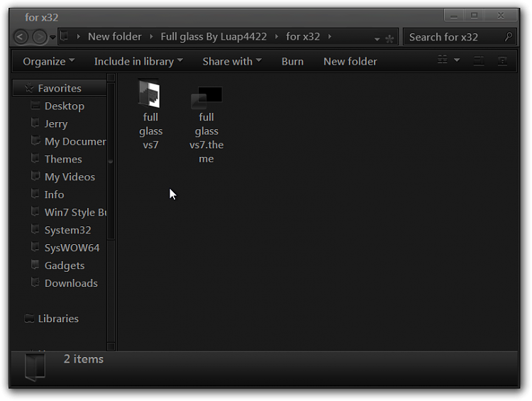Open Themes in Favorites
The height and width of the screenshot is (401, 532).
(x=63, y=159)
